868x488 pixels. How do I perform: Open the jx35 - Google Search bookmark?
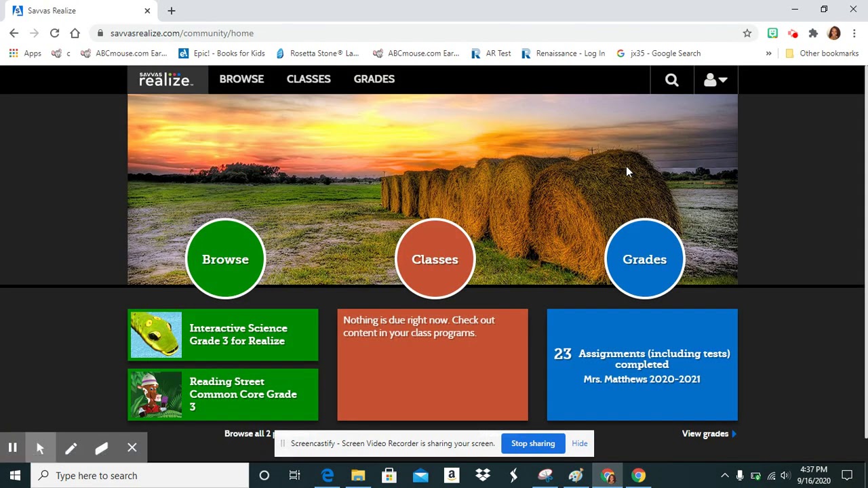pyautogui.click(x=658, y=54)
